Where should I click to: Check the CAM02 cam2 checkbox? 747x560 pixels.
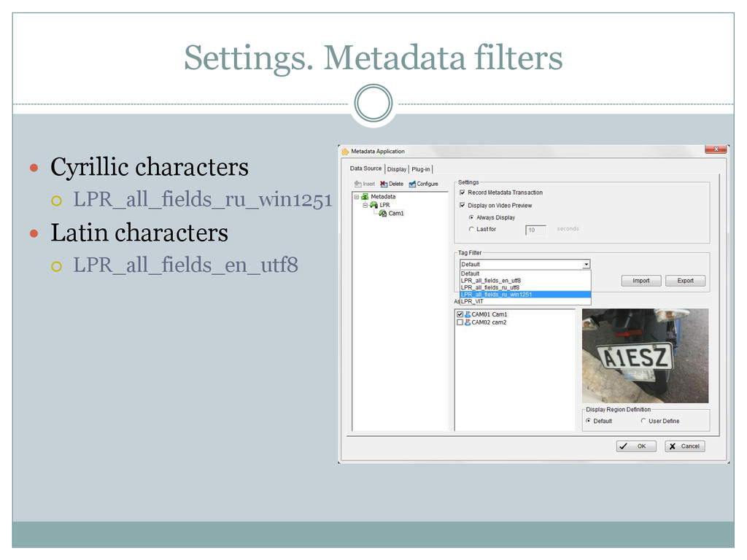click(x=460, y=322)
